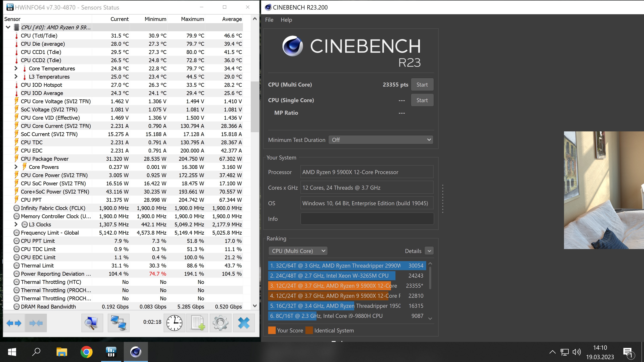Click clock icon beside Infinity Fabric Clock
Screen dimensions: 644x362
pos(16,208)
